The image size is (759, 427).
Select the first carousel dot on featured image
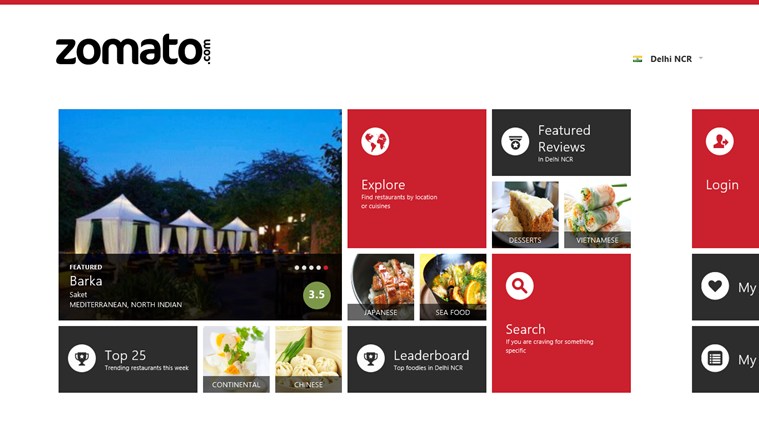click(297, 268)
